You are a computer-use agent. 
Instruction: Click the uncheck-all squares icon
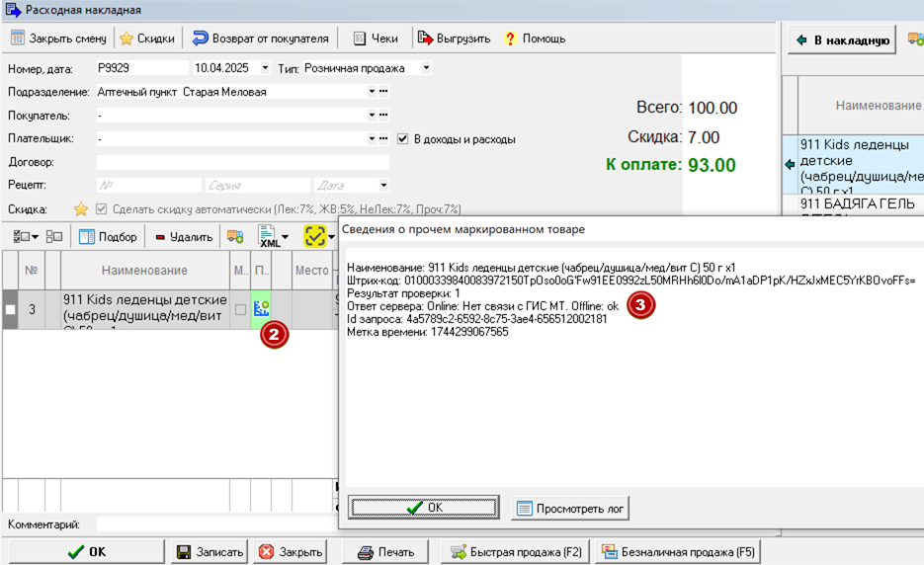click(54, 237)
